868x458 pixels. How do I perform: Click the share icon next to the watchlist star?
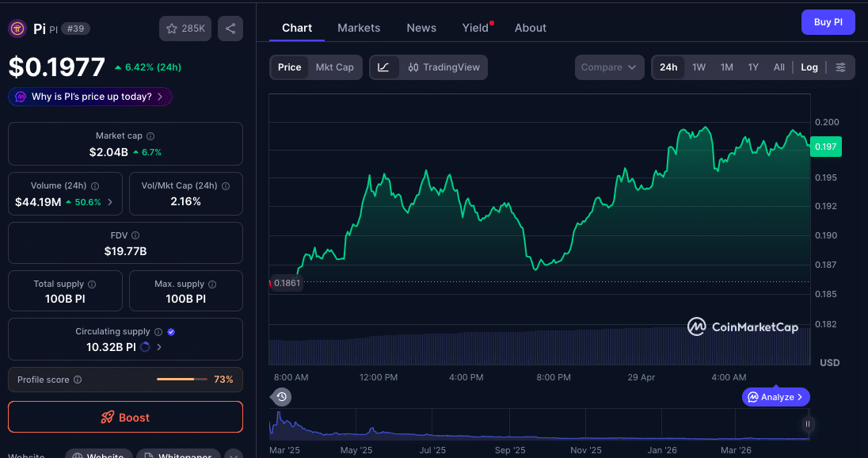[x=230, y=28]
